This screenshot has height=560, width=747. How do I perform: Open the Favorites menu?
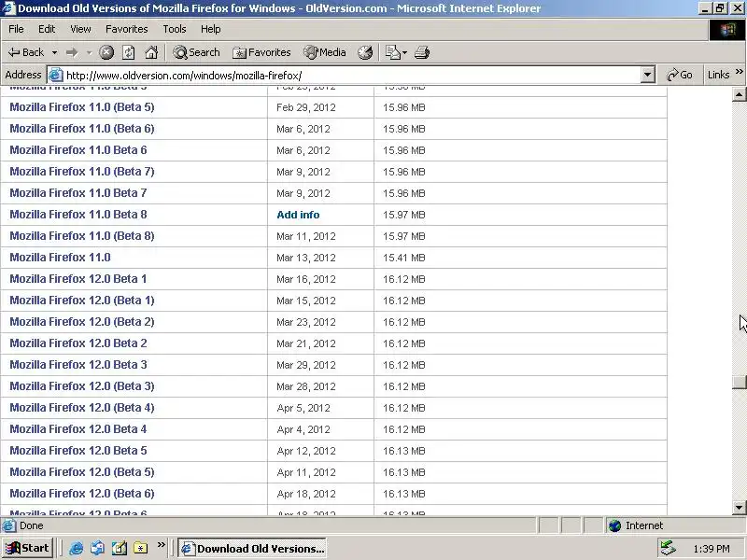click(127, 29)
